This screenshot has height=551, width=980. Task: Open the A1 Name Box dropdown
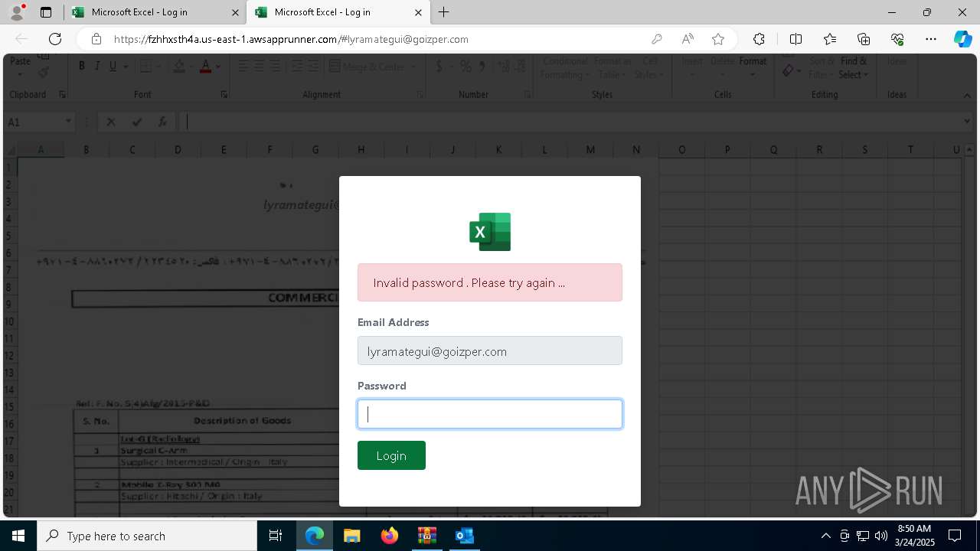(68, 122)
